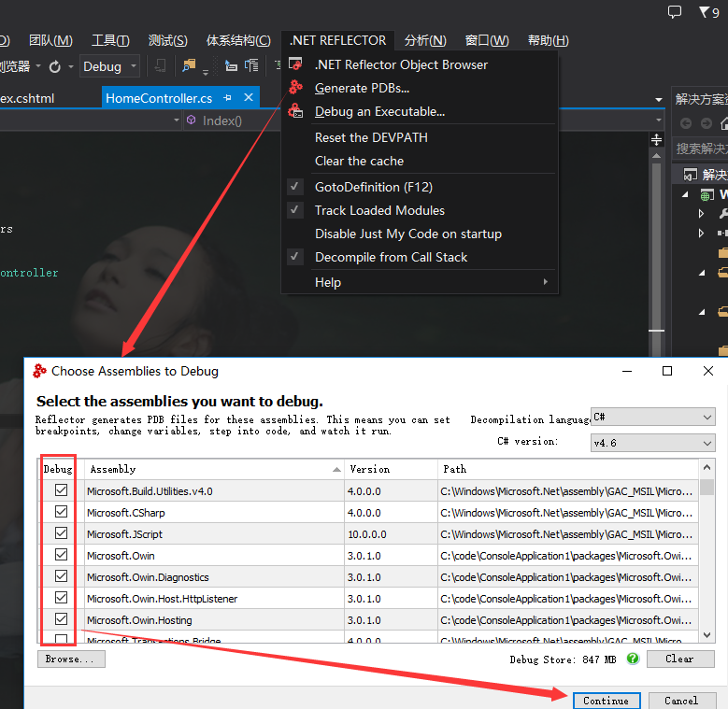This screenshot has height=709, width=728.
Task: Click the .NET Reflector Object Browser icon
Action: [295, 64]
